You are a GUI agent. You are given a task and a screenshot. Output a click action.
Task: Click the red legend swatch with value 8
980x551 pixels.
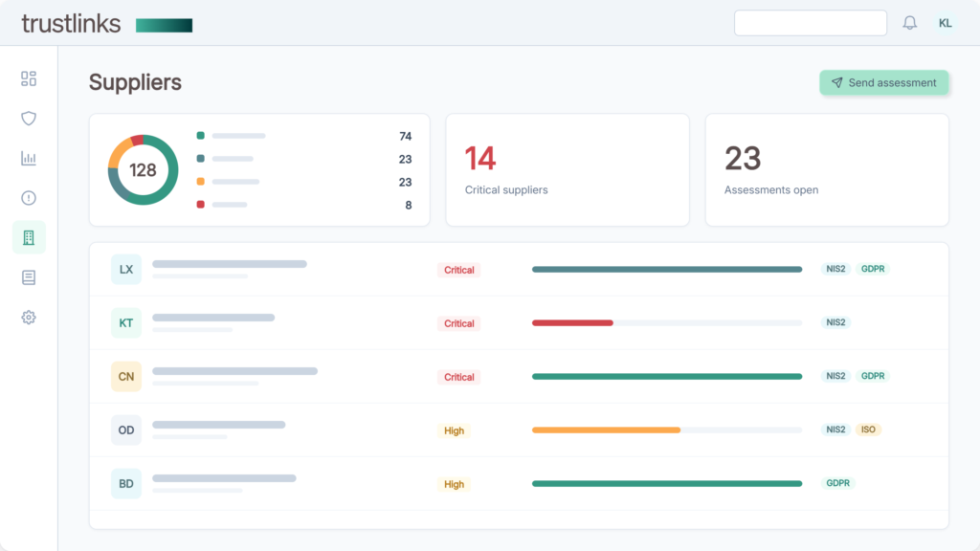(x=201, y=205)
